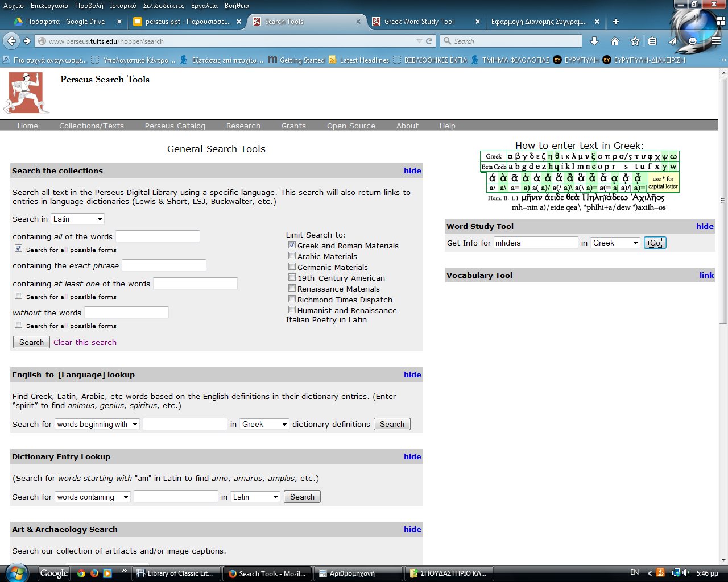Screen dimensions: 728x582
Task: Close the Google Drive tab
Action: (119, 22)
